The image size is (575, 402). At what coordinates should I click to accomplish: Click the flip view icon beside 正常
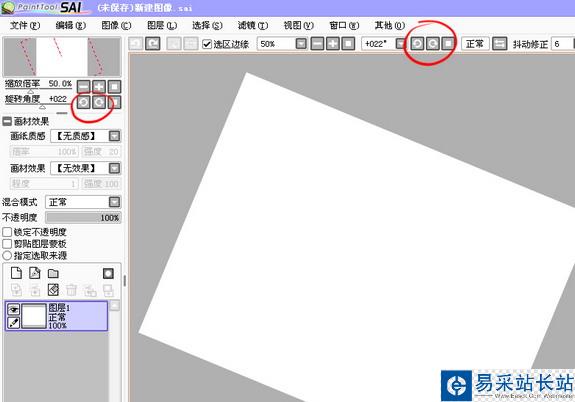(x=499, y=44)
